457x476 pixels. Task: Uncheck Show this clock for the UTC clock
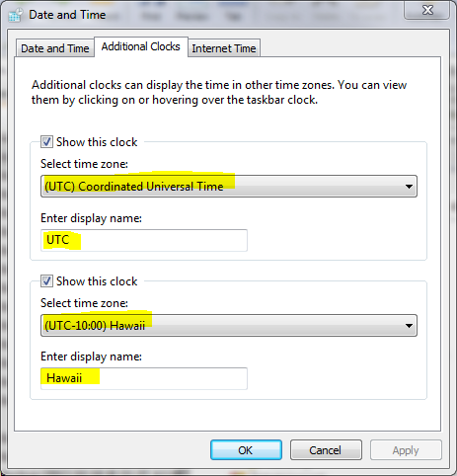click(x=46, y=142)
